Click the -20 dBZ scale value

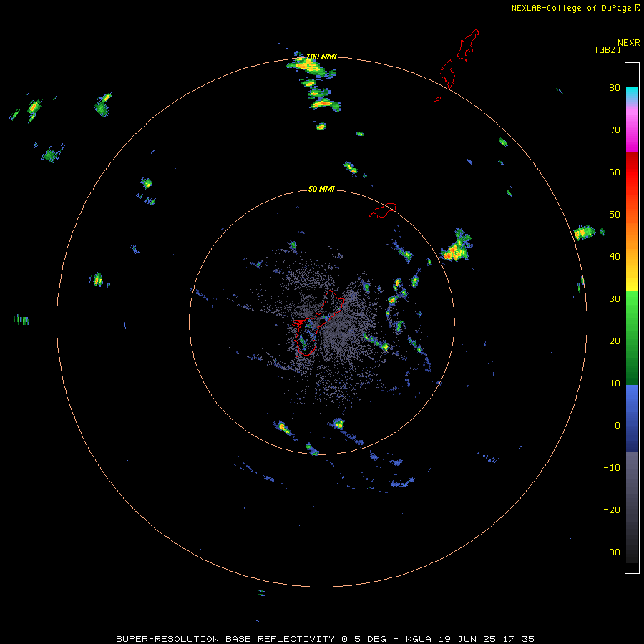click(x=612, y=510)
